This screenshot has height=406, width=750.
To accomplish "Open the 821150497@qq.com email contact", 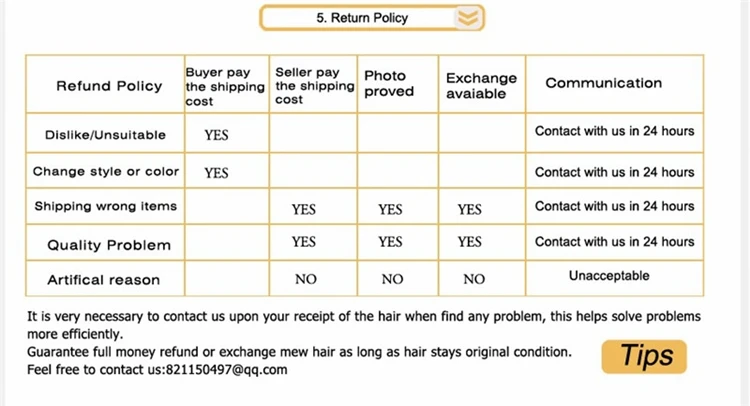I will pyautogui.click(x=226, y=370).
